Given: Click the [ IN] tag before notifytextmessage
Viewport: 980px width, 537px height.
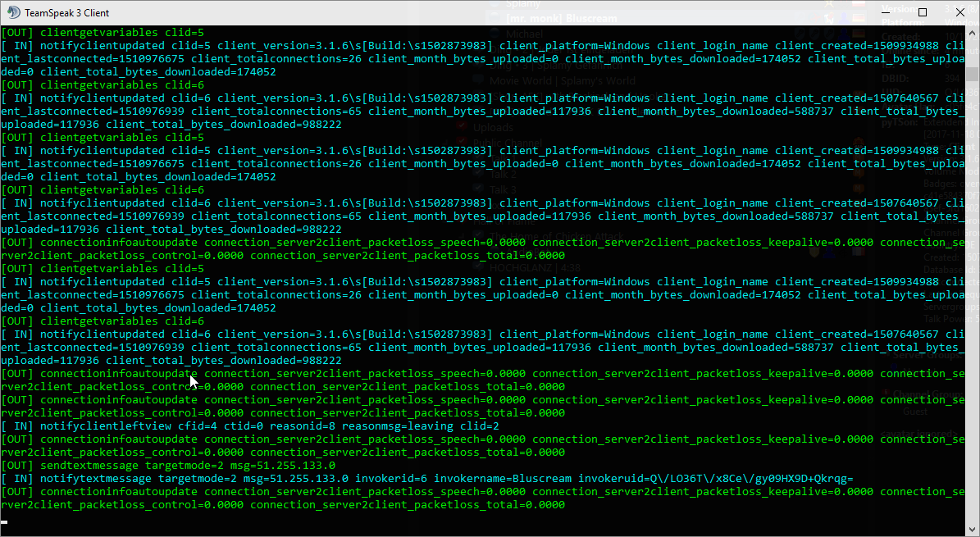Looking at the screenshot, I should (17, 479).
